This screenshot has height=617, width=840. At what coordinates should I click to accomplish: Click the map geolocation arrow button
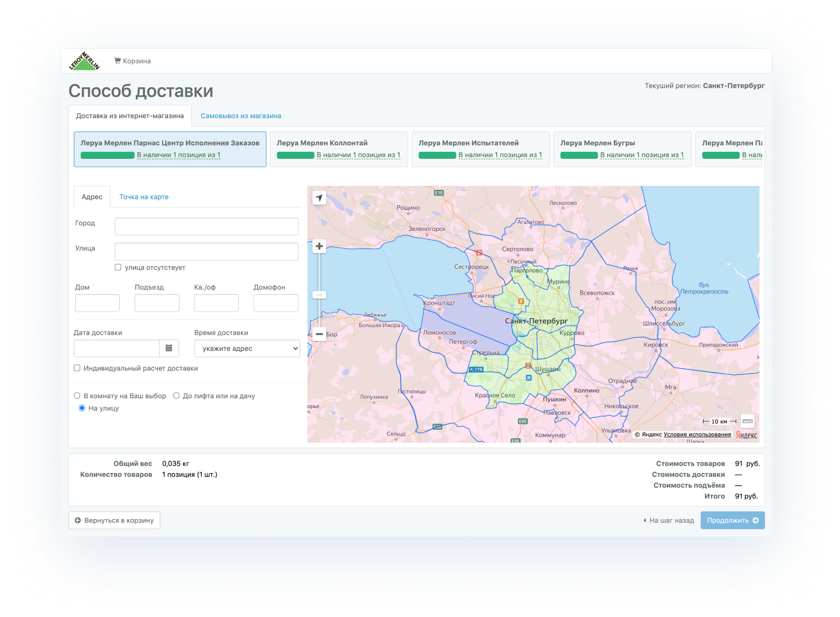[319, 198]
